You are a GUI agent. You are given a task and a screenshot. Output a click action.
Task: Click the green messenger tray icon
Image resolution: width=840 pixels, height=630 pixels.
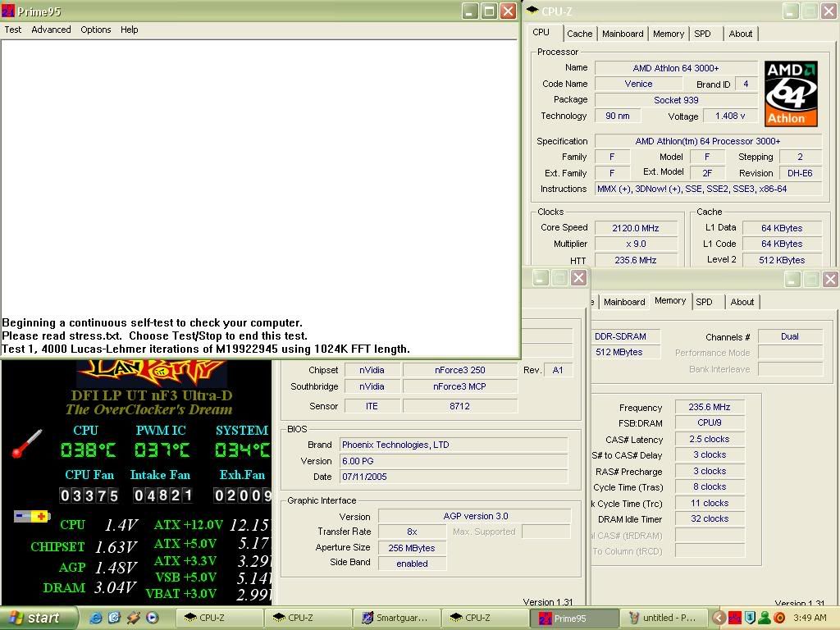click(x=765, y=618)
